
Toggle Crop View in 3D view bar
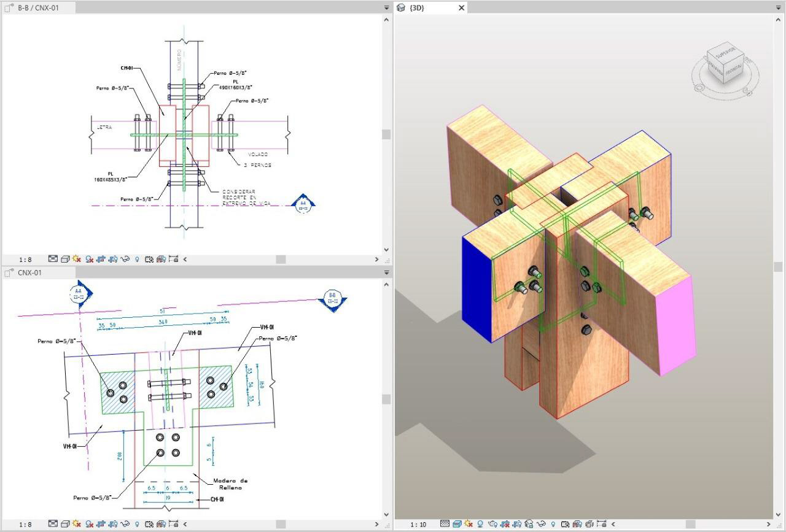click(x=505, y=524)
